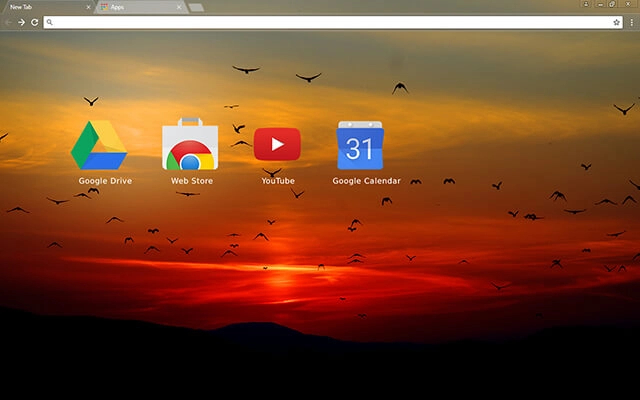Launch the Chrome Web Store app icon
The height and width of the screenshot is (400, 640).
pos(190,144)
